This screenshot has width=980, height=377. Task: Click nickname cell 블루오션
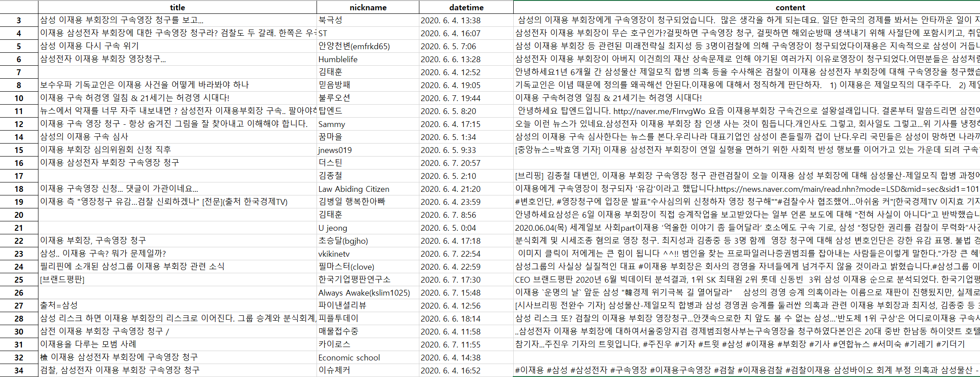coord(368,98)
